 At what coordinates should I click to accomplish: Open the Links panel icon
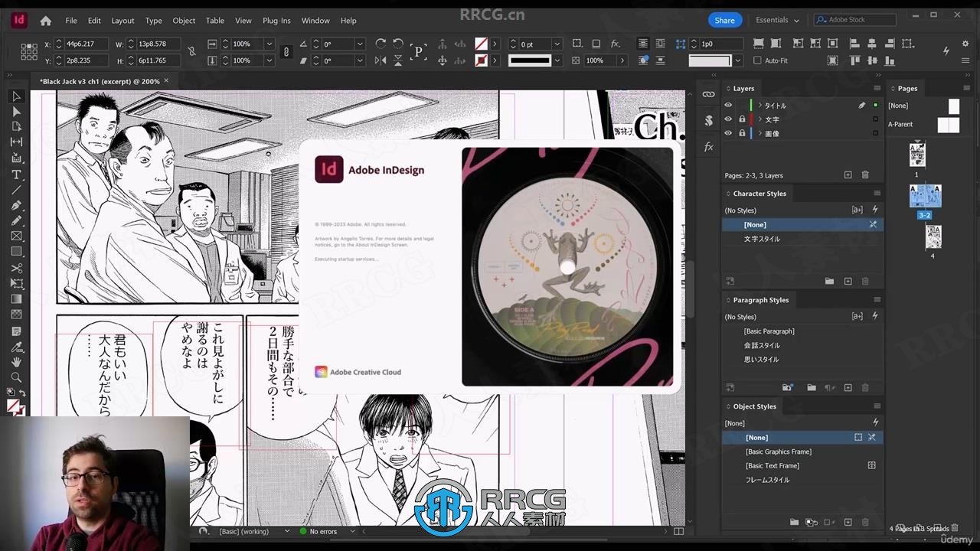coord(709,94)
